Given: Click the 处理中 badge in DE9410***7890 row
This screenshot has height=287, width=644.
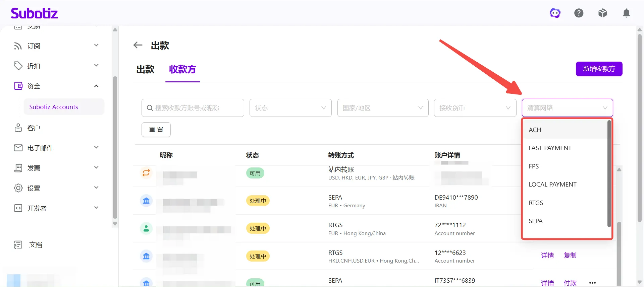Looking at the screenshot, I should coord(258,201).
